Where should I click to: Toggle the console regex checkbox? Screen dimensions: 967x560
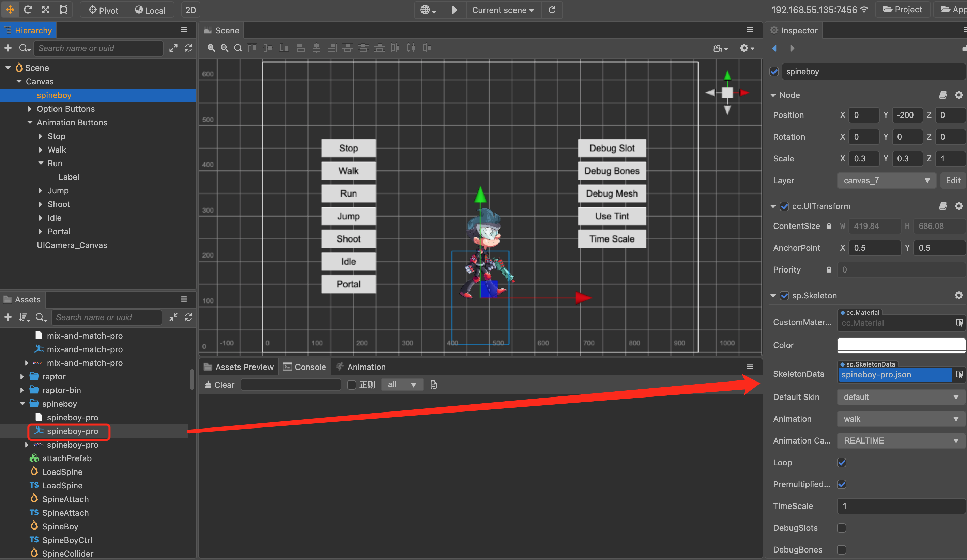[352, 385]
